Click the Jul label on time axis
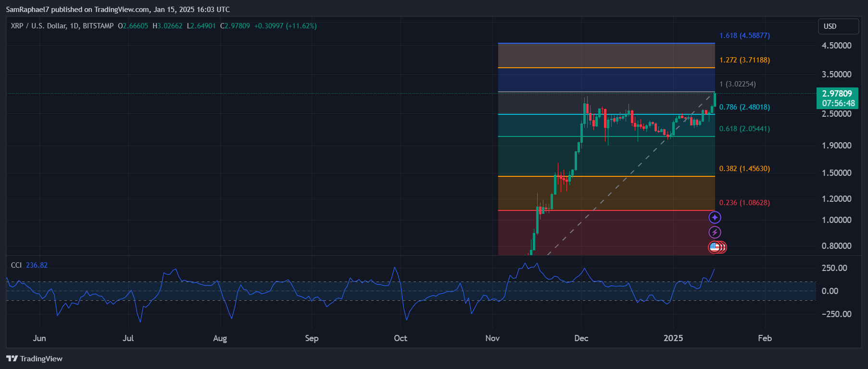The image size is (868, 369). pyautogui.click(x=128, y=338)
